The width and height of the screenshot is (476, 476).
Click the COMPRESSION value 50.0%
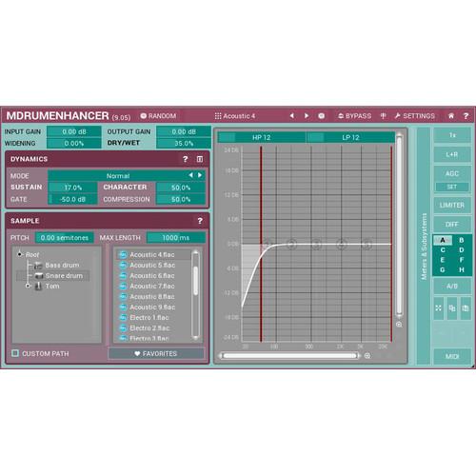pyautogui.click(x=181, y=199)
